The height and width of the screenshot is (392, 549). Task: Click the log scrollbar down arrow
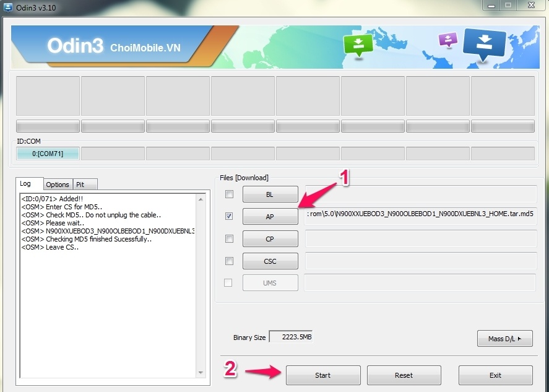point(201,373)
